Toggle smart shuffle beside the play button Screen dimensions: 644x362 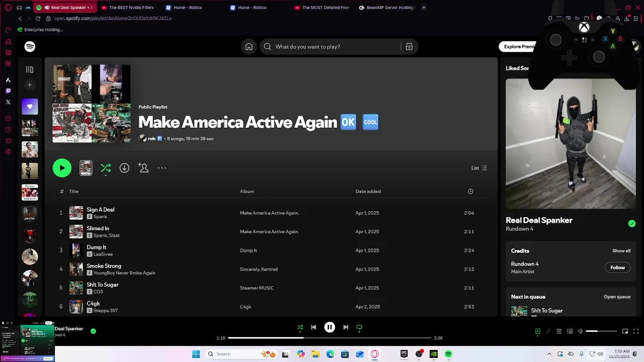(x=106, y=168)
